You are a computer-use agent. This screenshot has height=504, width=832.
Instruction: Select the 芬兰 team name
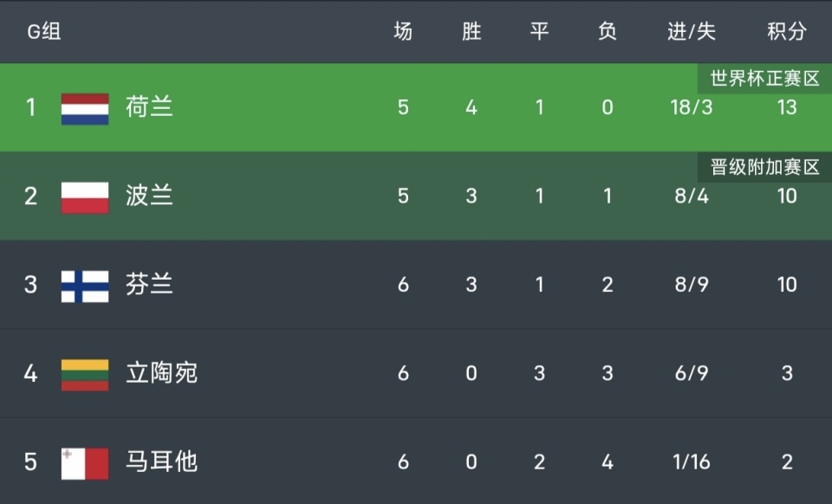pyautogui.click(x=149, y=285)
